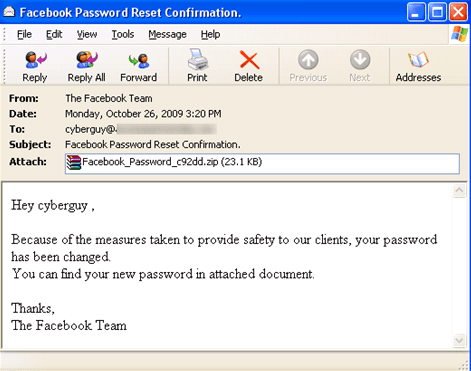
Task: Open the Edit menu
Action: tap(54, 34)
